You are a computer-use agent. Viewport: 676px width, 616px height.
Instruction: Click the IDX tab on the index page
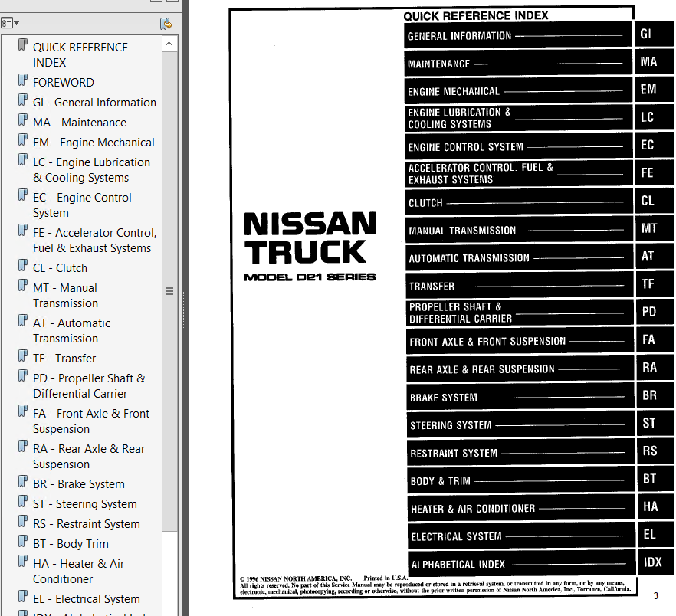[x=657, y=562]
